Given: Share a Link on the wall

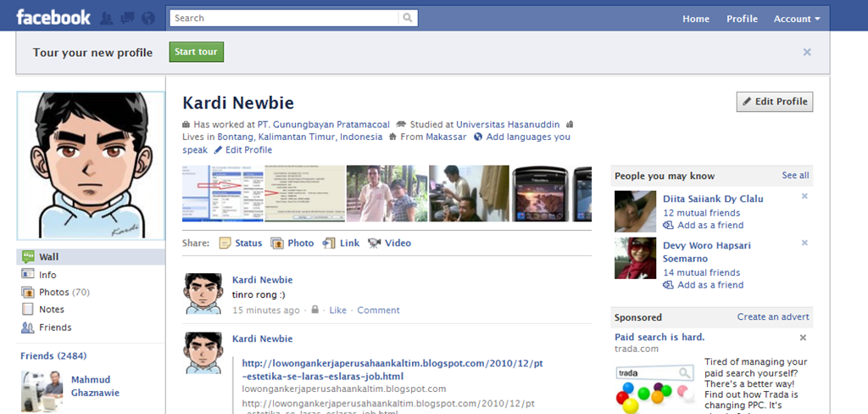Looking at the screenshot, I should tap(341, 243).
